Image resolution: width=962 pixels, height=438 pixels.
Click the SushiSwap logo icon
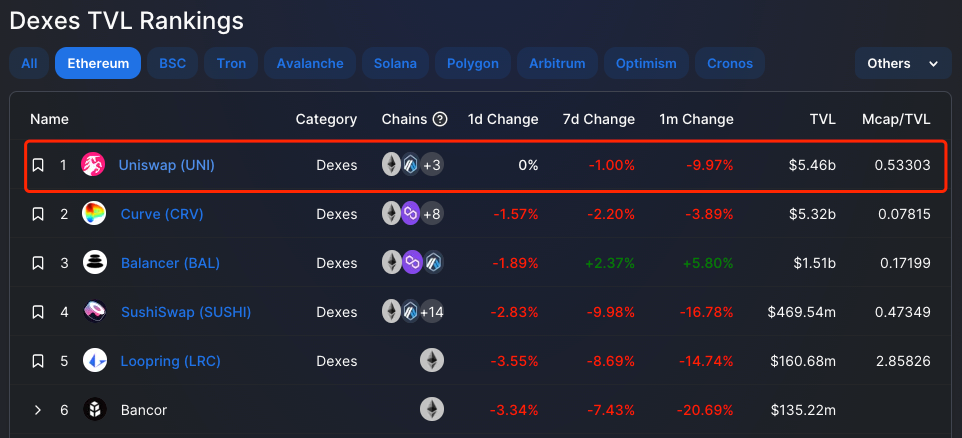click(x=94, y=312)
